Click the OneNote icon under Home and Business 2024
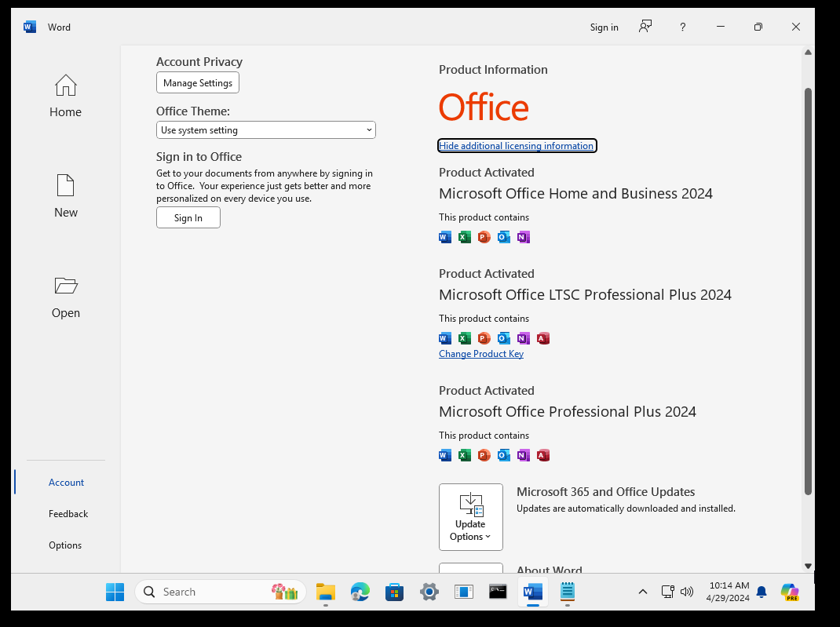The width and height of the screenshot is (840, 627). click(x=524, y=237)
